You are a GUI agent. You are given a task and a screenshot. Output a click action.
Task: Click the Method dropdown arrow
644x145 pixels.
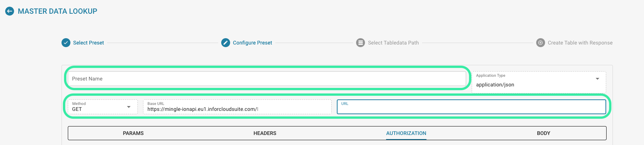tap(129, 107)
